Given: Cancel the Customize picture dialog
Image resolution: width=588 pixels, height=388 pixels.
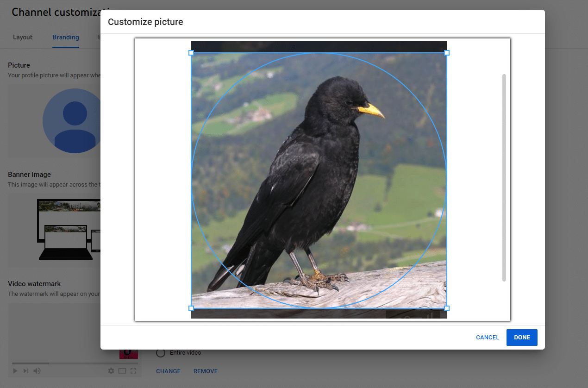Looking at the screenshot, I should pyautogui.click(x=488, y=338).
